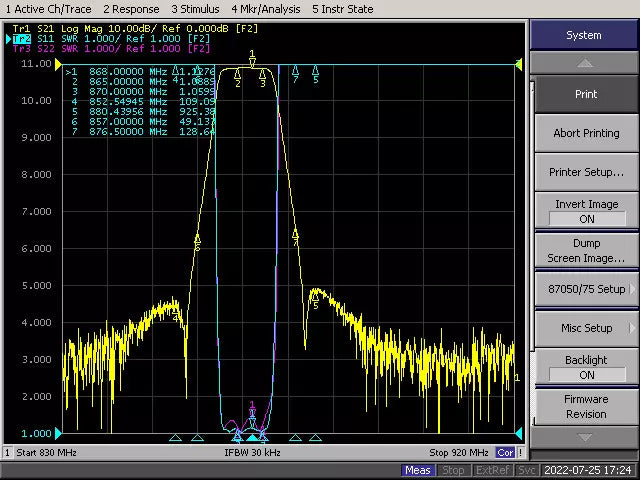Viewport: 640px width, 480px height.
Task: Click the Start 830 MHz frequency field
Action: pos(47,453)
